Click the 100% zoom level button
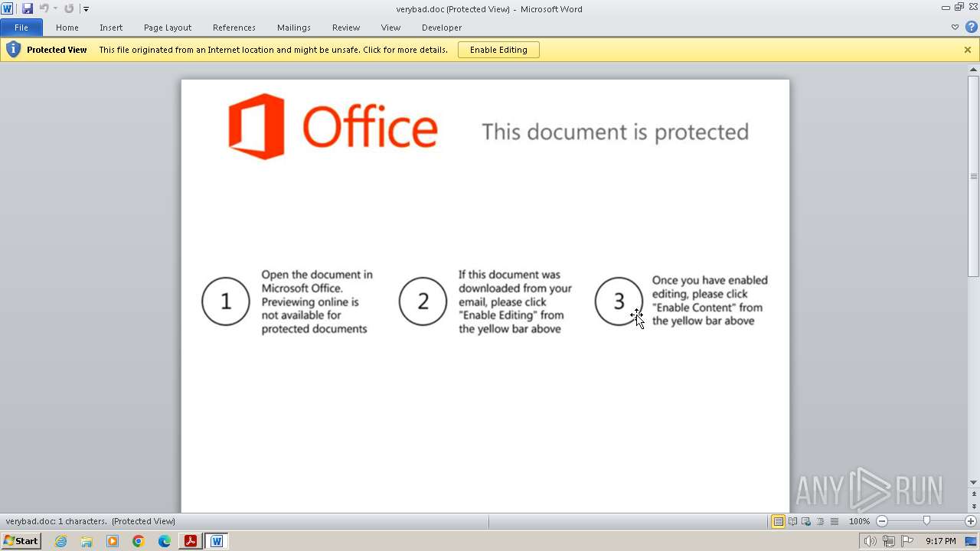The height and width of the screenshot is (551, 980). (859, 521)
